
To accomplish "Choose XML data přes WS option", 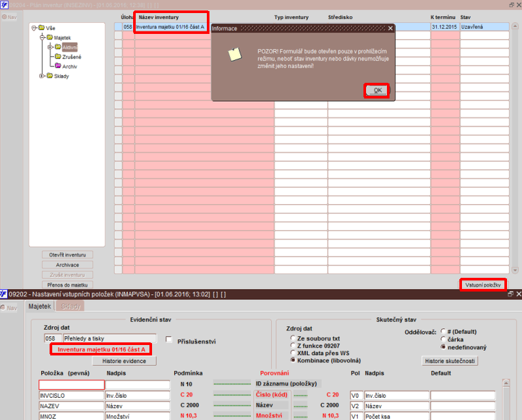I will coord(293,353).
